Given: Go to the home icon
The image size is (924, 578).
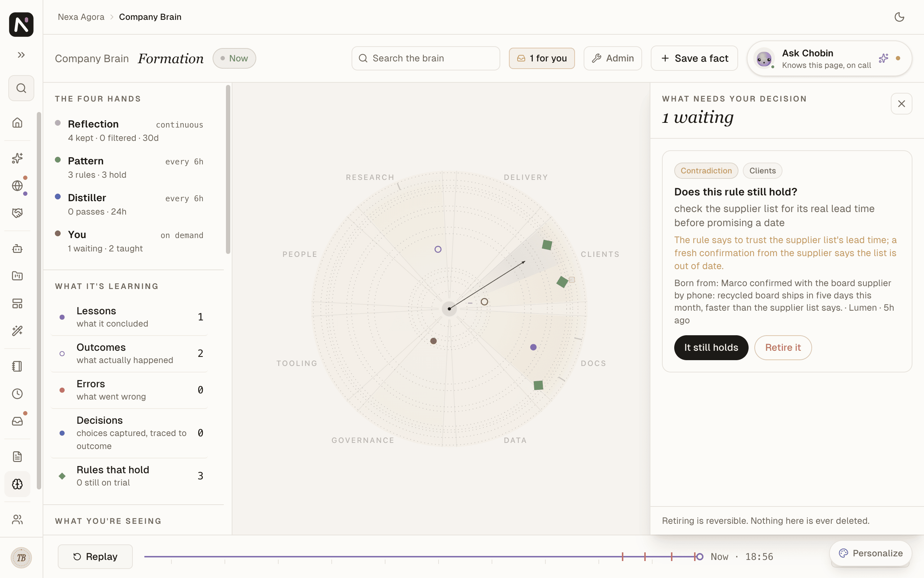Looking at the screenshot, I should pyautogui.click(x=17, y=123).
